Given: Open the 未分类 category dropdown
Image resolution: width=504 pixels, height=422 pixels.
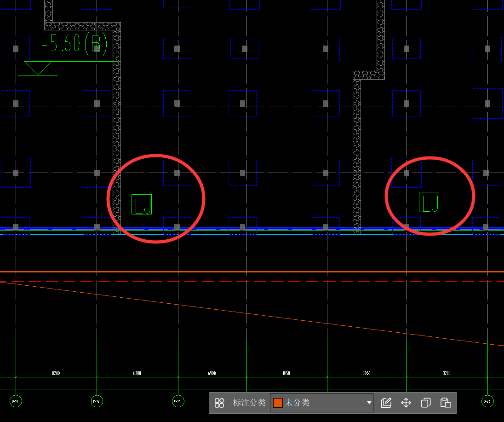Looking at the screenshot, I should point(322,403).
